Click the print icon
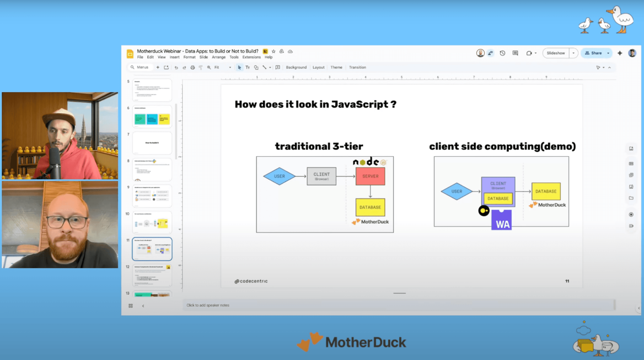The height and width of the screenshot is (360, 644). [x=193, y=67]
